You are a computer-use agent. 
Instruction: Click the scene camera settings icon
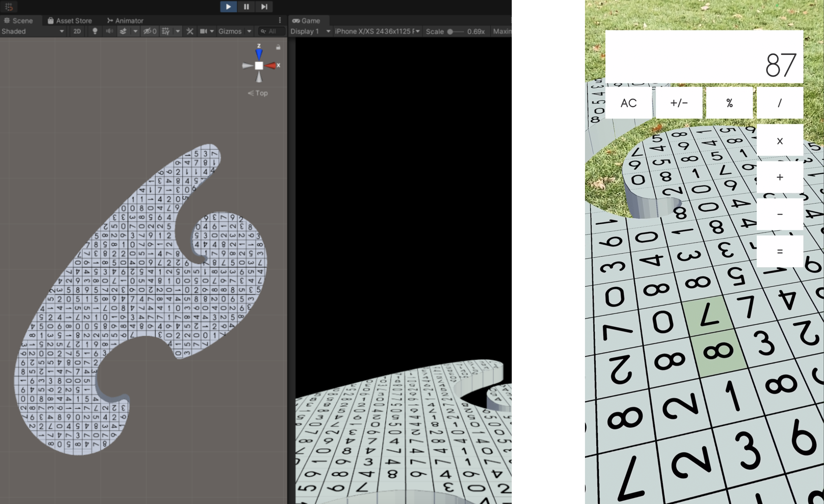click(x=203, y=31)
